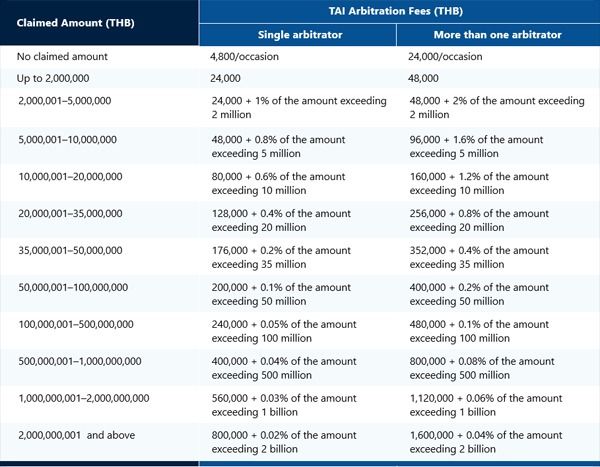600x467 pixels.
Task: Select the "2,000,001–5,000,000" claimed amount cell
Action: click(66, 101)
